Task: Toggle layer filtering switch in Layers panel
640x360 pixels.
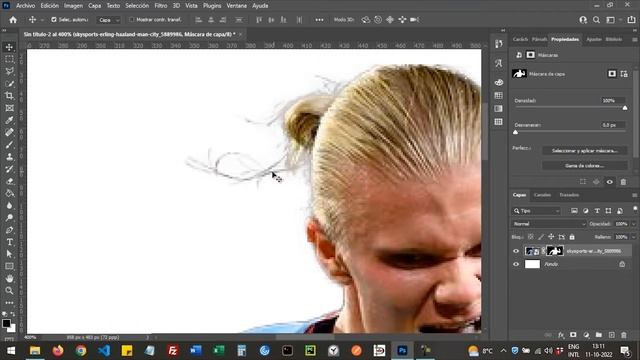Action: click(635, 209)
